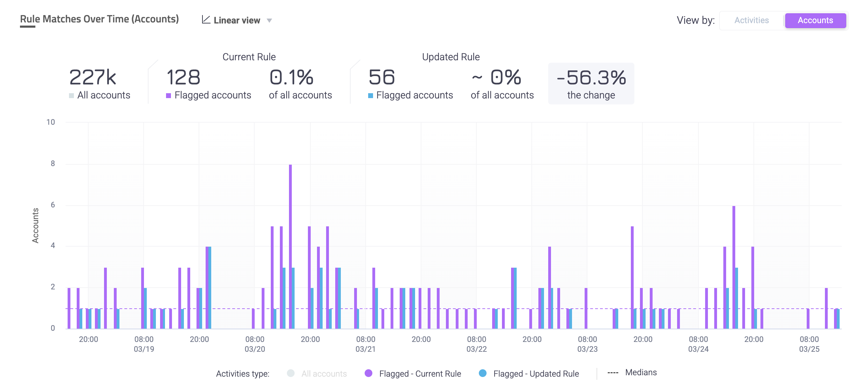This screenshot has height=391, width=868.
Task: Click the -56.3% change card
Action: click(591, 83)
